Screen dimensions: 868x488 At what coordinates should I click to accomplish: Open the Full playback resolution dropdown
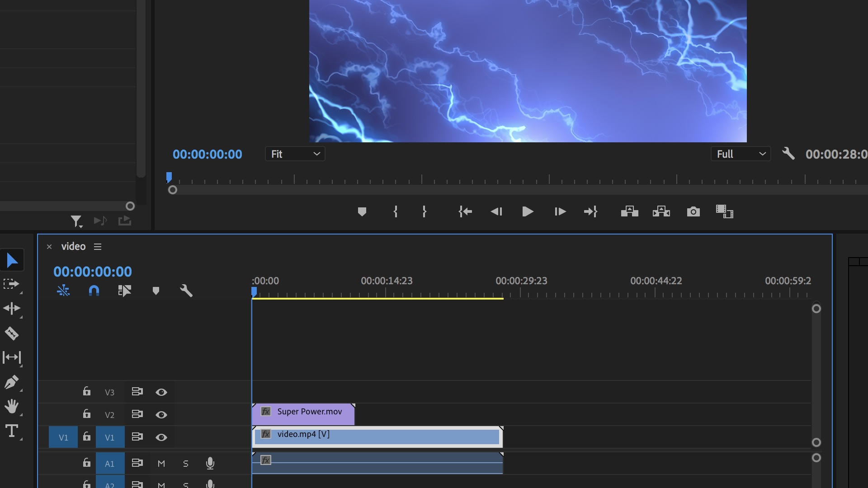point(741,154)
